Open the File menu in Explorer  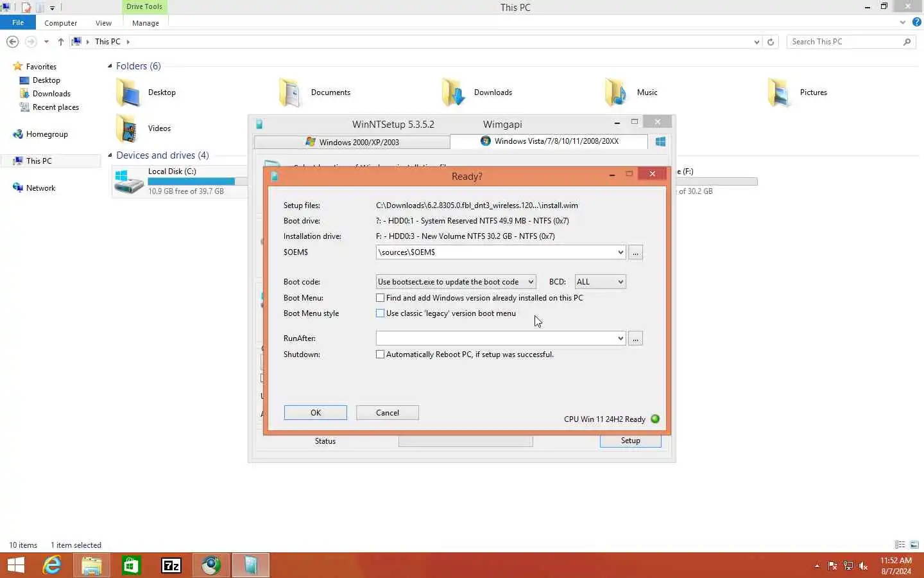(x=18, y=22)
